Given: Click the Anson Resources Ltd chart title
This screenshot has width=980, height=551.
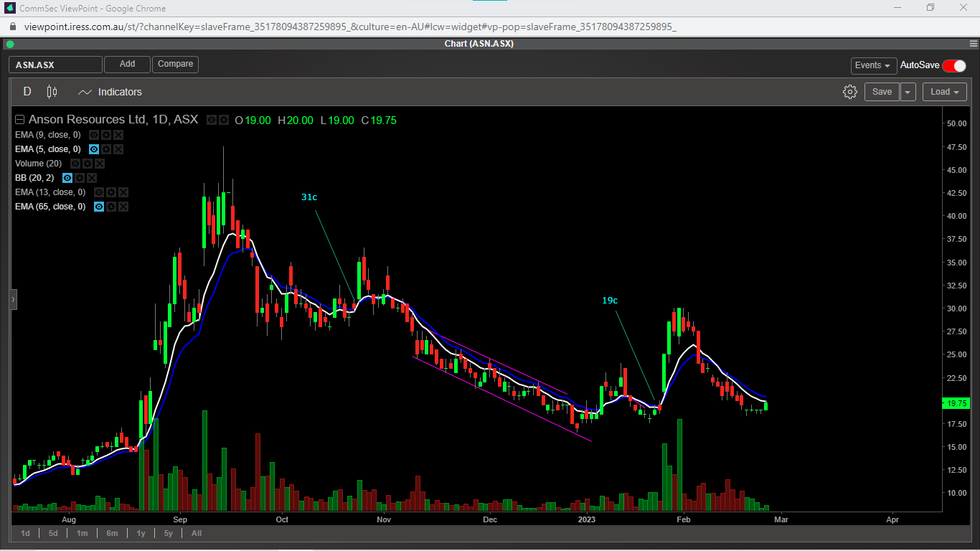Looking at the screenshot, I should click(113, 120).
